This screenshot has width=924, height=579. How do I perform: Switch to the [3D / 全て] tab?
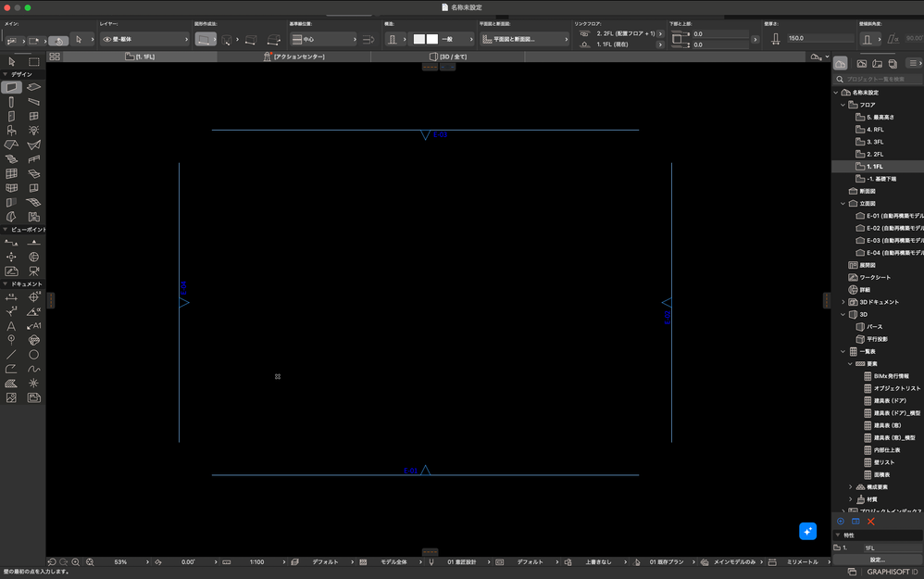(x=448, y=57)
